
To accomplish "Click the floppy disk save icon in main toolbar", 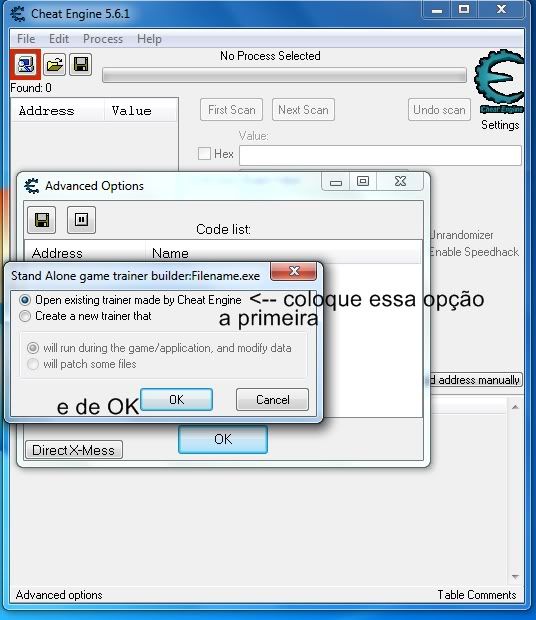I will [x=81, y=64].
